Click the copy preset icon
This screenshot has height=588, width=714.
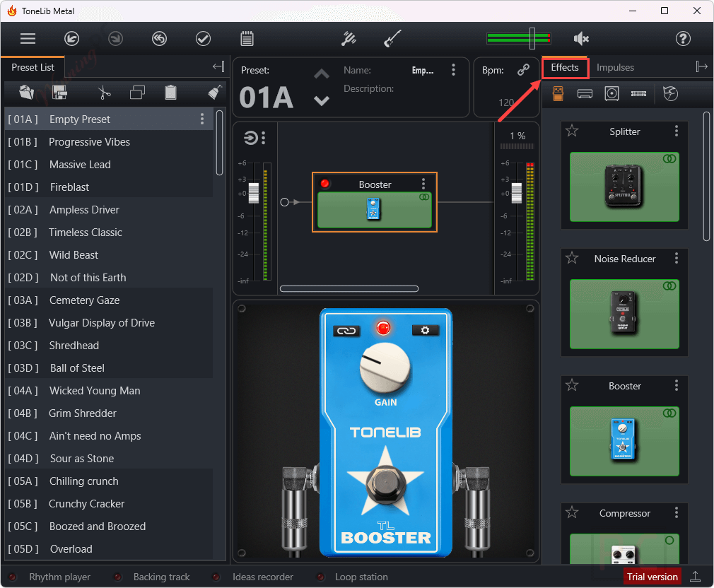tap(138, 93)
